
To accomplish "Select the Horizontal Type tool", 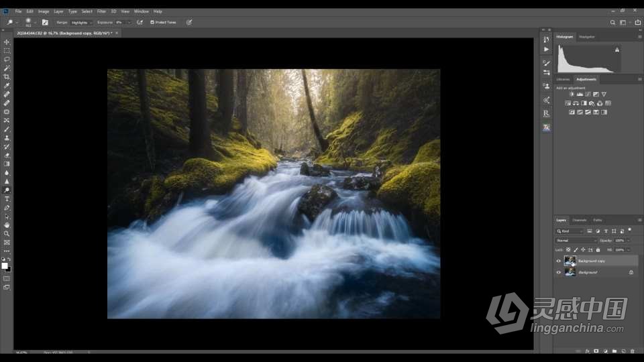I will [7, 199].
